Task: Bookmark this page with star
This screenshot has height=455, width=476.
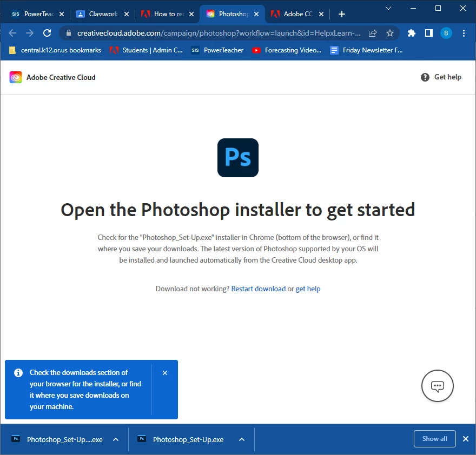Action: (x=390, y=33)
